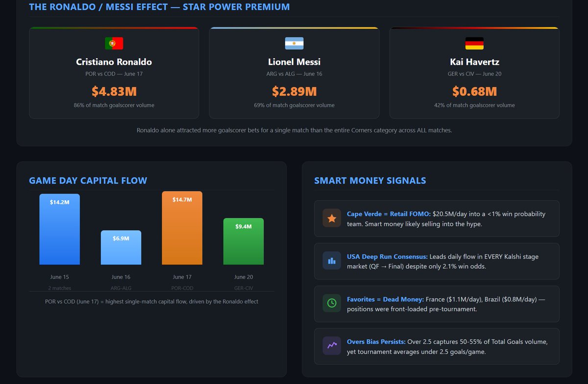Click the '2 matches' chart sublabel
Screen dimensions: 588x384
click(59, 288)
